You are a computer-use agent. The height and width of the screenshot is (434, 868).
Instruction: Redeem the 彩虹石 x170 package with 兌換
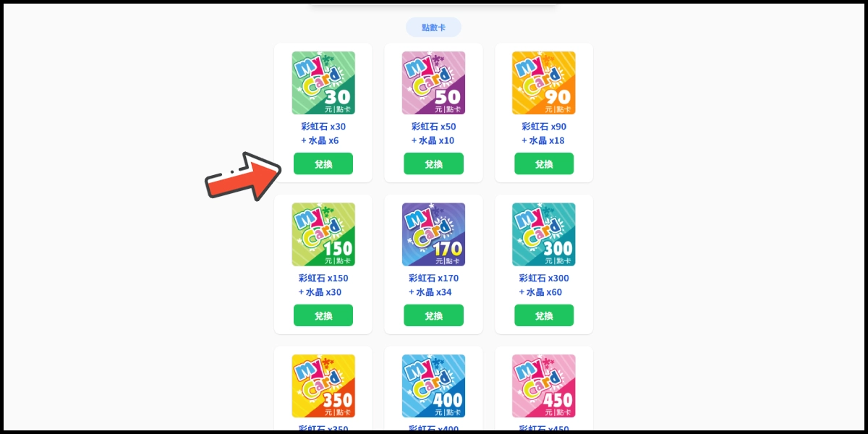pos(433,315)
